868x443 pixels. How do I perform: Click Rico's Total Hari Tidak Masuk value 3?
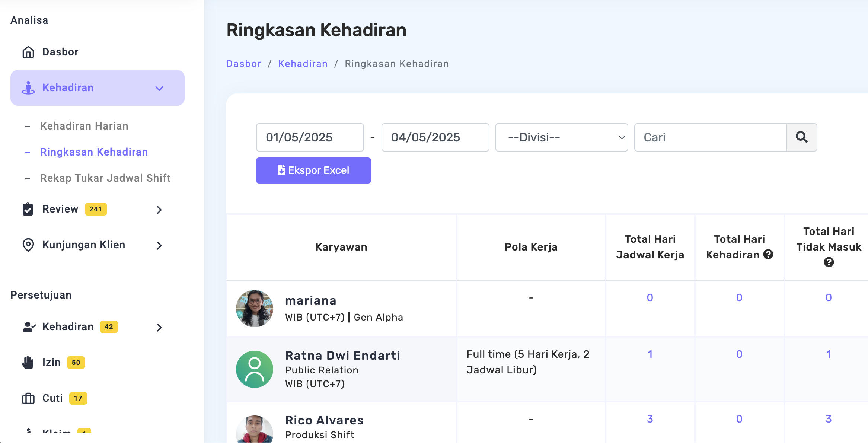click(829, 419)
